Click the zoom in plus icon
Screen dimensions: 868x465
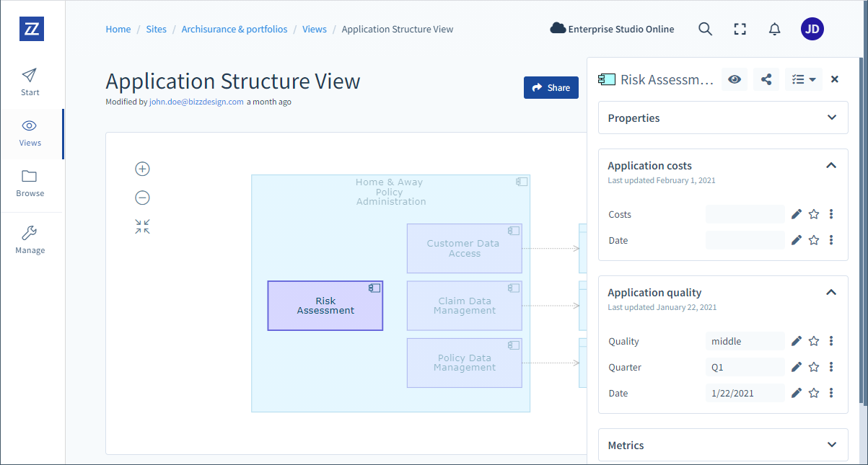[x=142, y=169]
